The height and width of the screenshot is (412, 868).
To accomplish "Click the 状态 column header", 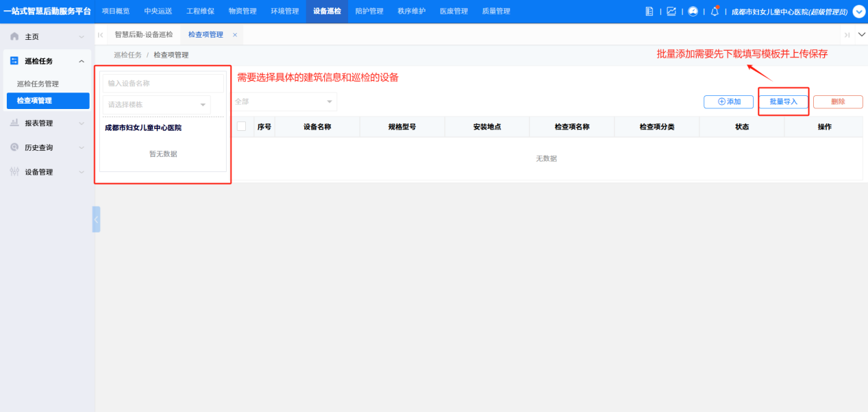I will click(x=742, y=127).
